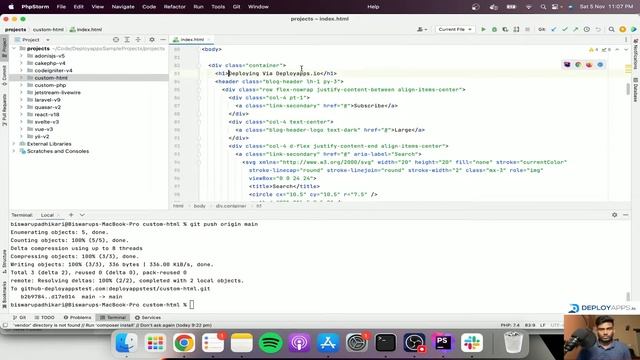640x360 pixels.
Task: Expand the laravel-v9 folder
Action: click(x=21, y=100)
